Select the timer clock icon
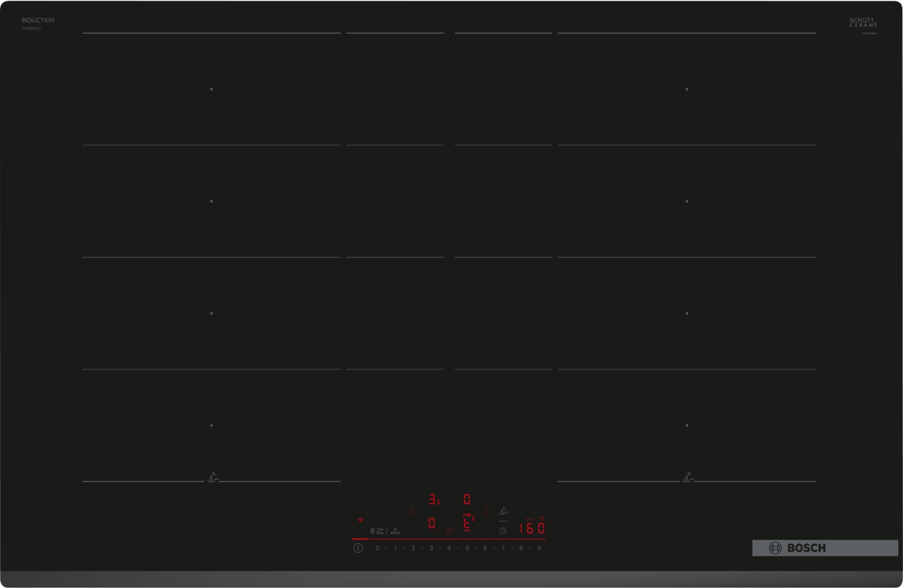The width and height of the screenshot is (903, 588). click(x=503, y=530)
